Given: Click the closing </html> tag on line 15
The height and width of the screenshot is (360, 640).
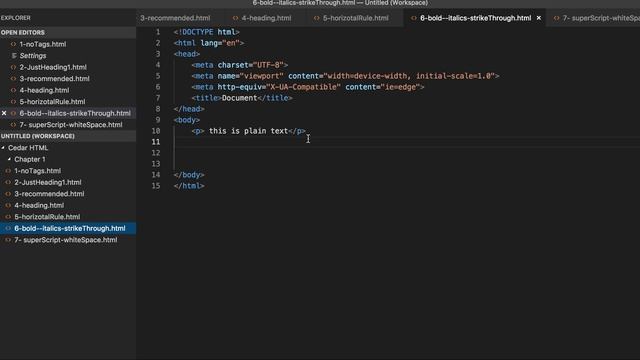Looking at the screenshot, I should click(189, 186).
